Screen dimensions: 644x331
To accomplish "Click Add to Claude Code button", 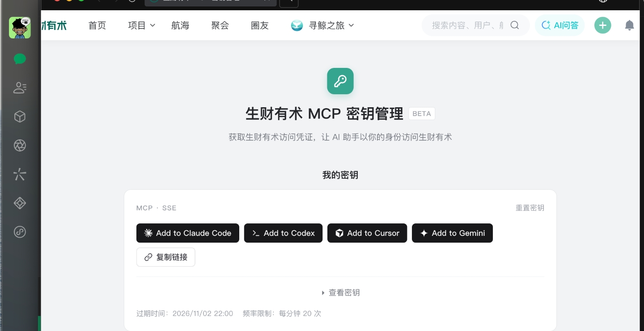I will [x=188, y=233].
